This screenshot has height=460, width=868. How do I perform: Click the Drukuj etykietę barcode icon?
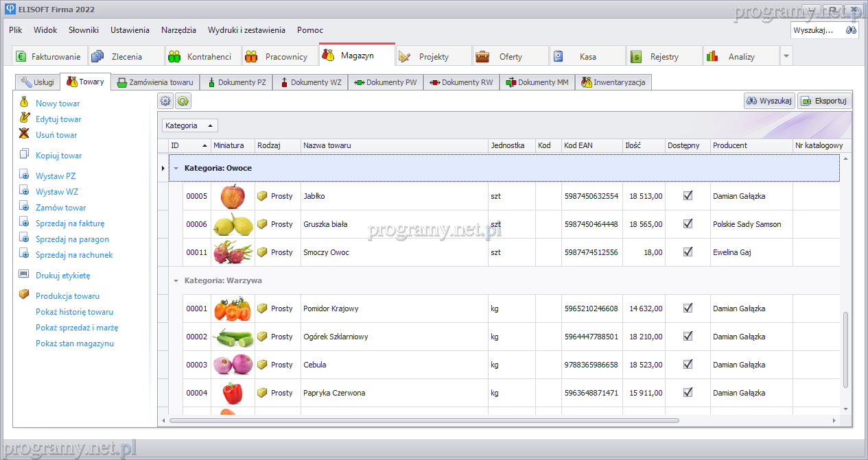(x=24, y=275)
